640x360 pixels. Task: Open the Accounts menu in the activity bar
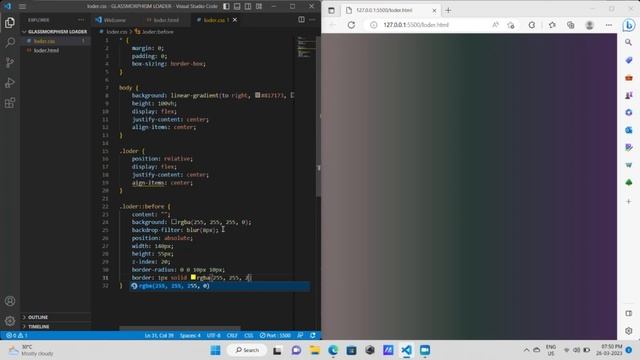[x=10, y=301]
